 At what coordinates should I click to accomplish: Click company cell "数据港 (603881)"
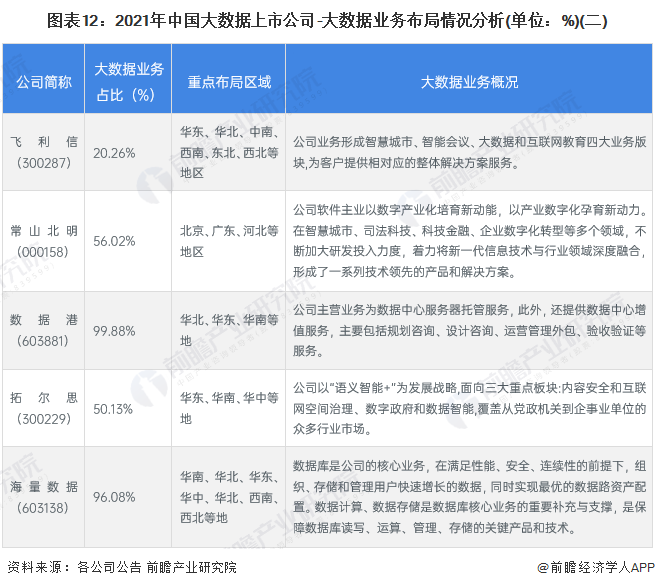point(44,330)
